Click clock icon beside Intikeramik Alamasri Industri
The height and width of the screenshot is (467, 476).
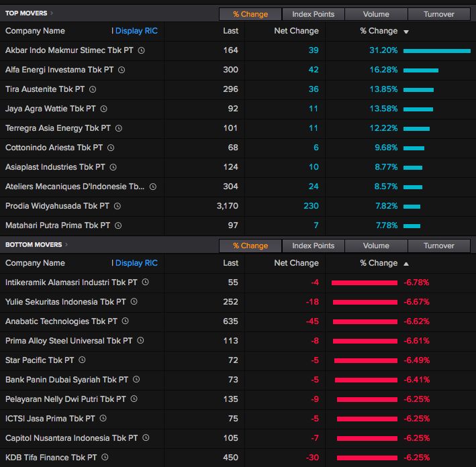click(146, 282)
